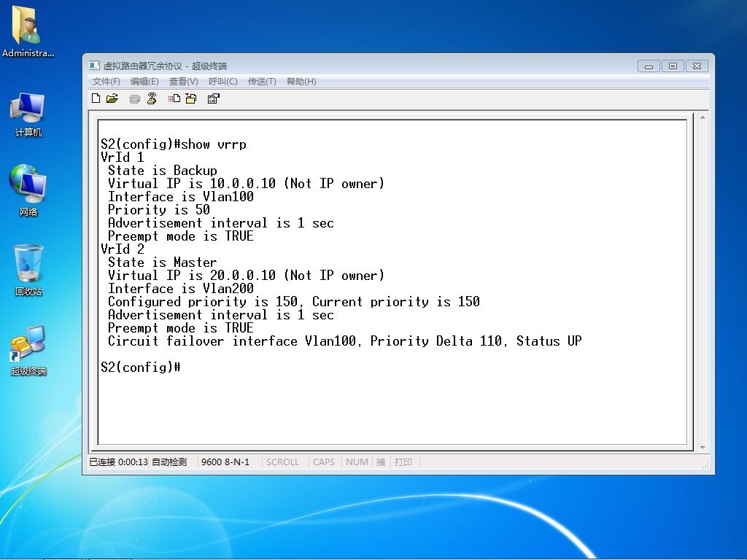Click 'VrId 1' heading text
Screen dimensions: 747x560
(x=122, y=157)
